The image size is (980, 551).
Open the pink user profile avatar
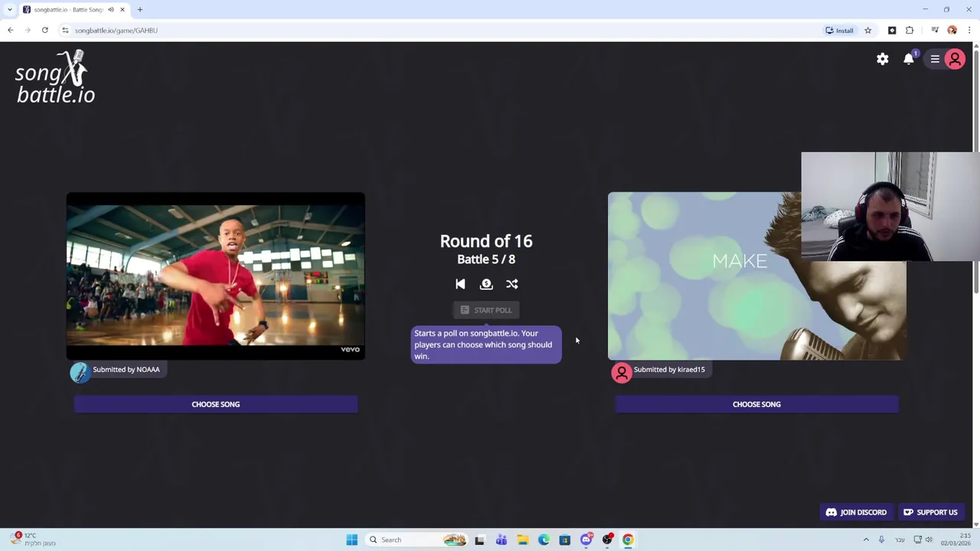[x=955, y=59]
